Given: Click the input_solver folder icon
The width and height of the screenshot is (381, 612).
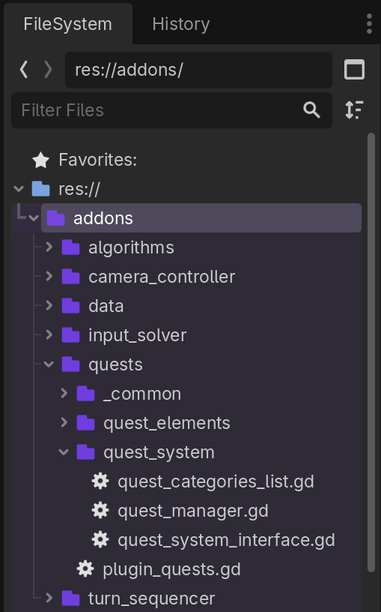Looking at the screenshot, I should coord(71,335).
